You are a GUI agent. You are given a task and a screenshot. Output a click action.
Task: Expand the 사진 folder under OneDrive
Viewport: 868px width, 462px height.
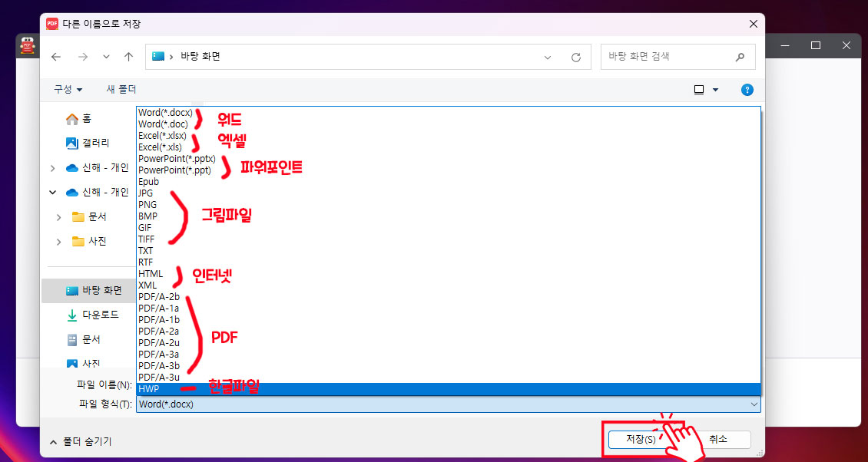[58, 242]
